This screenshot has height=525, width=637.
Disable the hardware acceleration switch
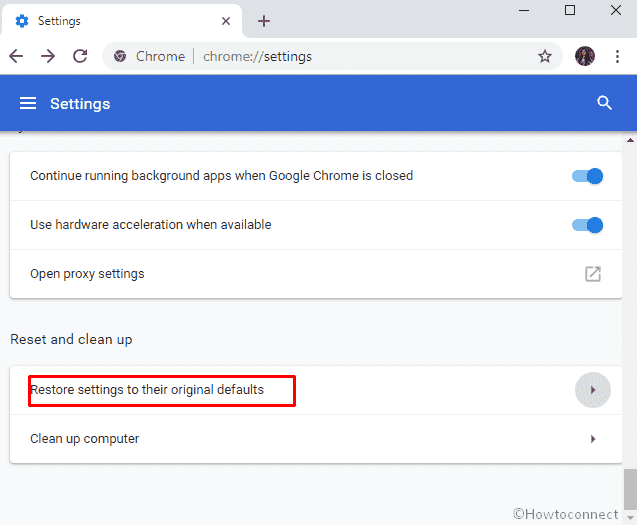(x=587, y=225)
